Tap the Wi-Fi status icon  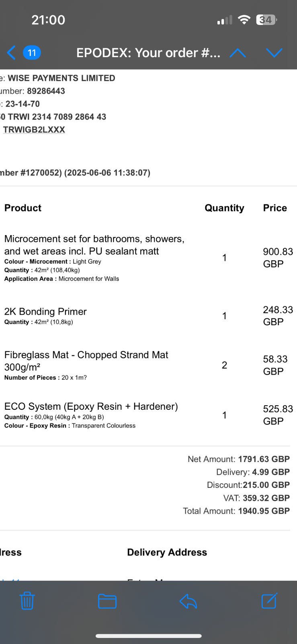click(x=244, y=20)
